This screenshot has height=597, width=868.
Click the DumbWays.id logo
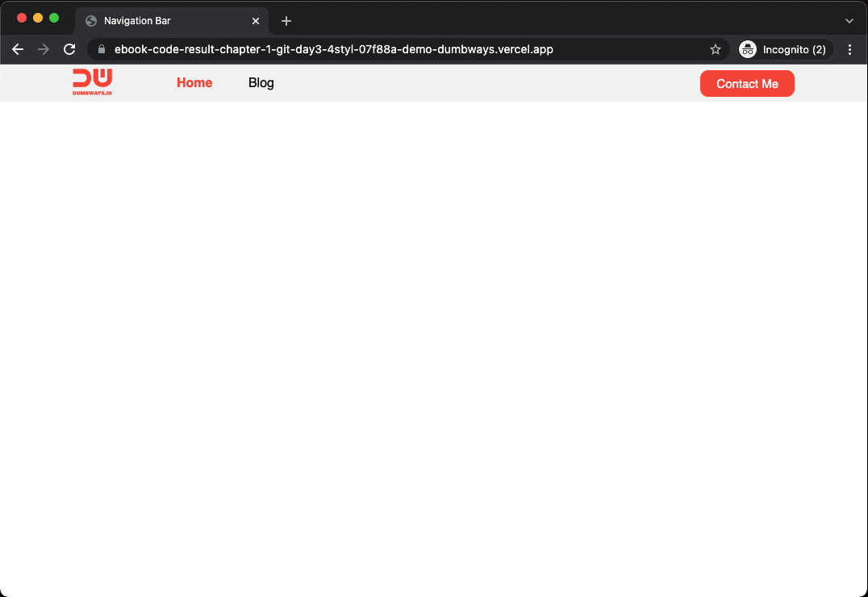pos(93,82)
